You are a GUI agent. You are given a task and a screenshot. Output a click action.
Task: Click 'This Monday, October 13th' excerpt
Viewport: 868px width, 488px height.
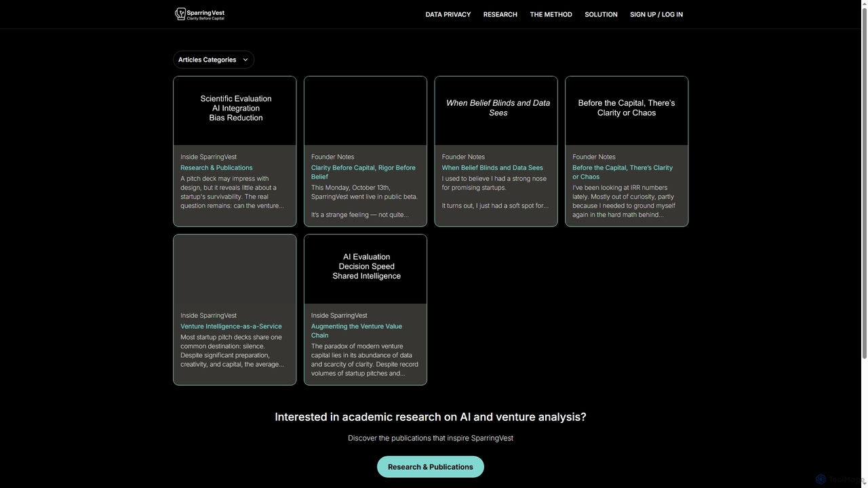point(364,201)
